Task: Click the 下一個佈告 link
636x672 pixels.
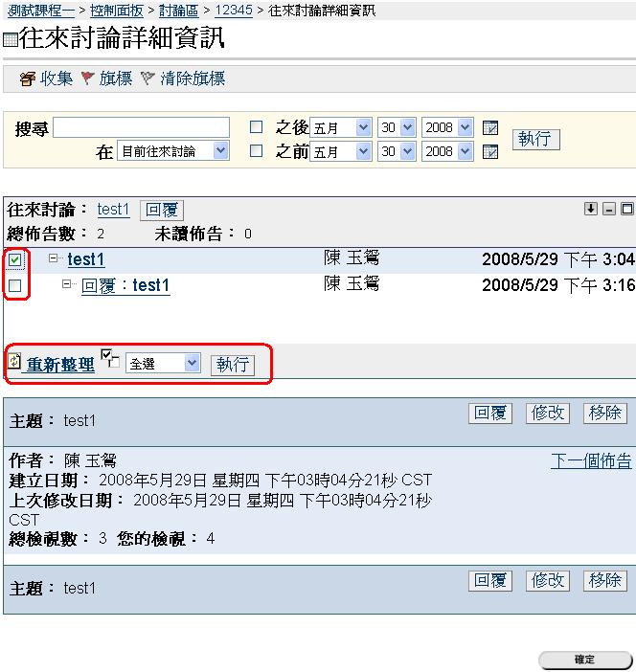Action: 590,460
